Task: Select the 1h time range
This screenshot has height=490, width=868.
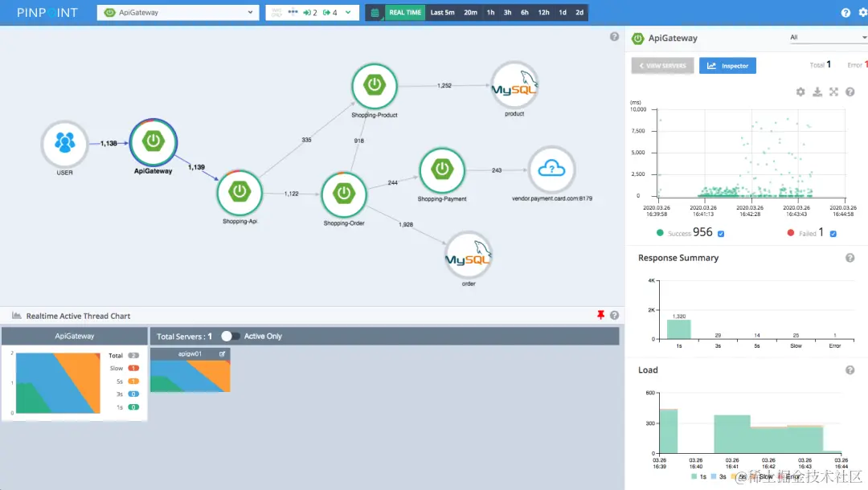Action: [490, 12]
